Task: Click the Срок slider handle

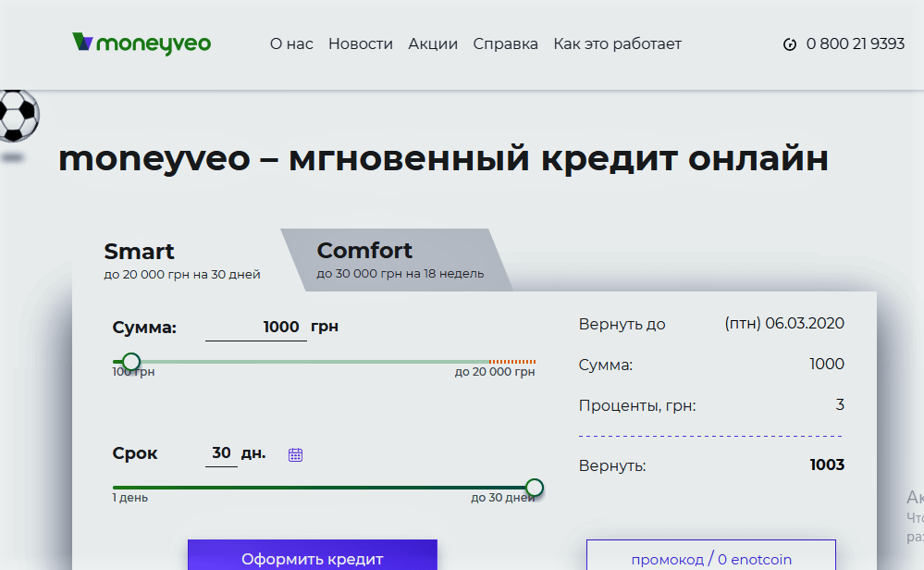Action: [x=534, y=488]
